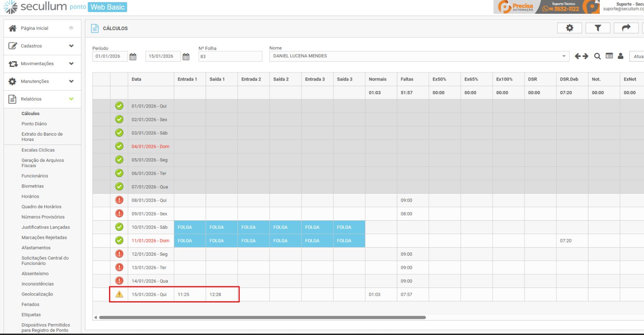This screenshot has width=644, height=335.
Task: Click the error status icon for 08/01/2026
Action: click(119, 200)
